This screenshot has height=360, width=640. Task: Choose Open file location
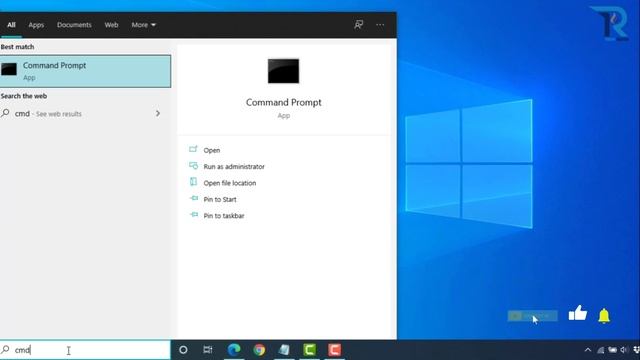pos(230,183)
